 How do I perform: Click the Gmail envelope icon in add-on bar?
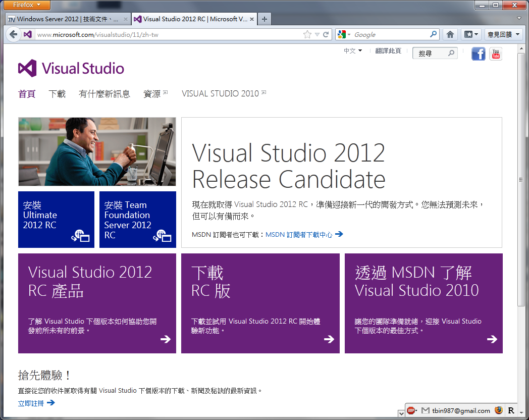click(x=426, y=410)
